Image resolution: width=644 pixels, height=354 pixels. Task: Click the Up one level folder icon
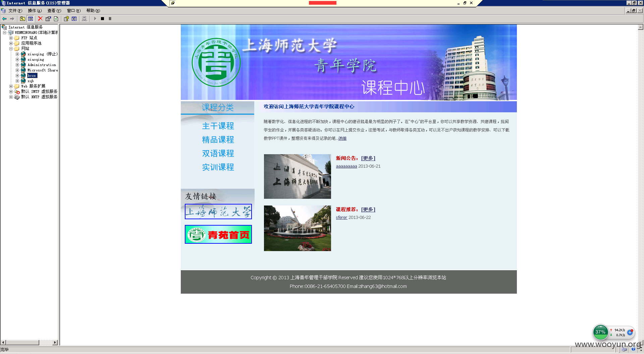[22, 19]
